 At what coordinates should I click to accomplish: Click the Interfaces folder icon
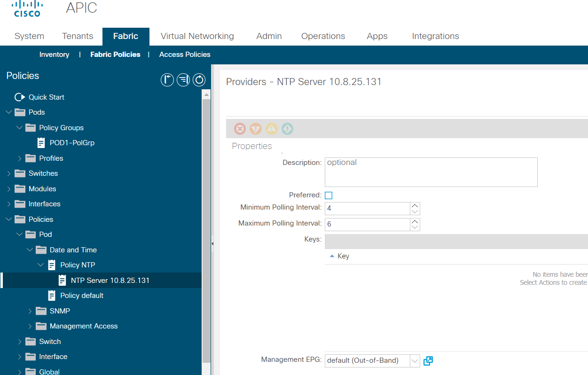point(20,204)
